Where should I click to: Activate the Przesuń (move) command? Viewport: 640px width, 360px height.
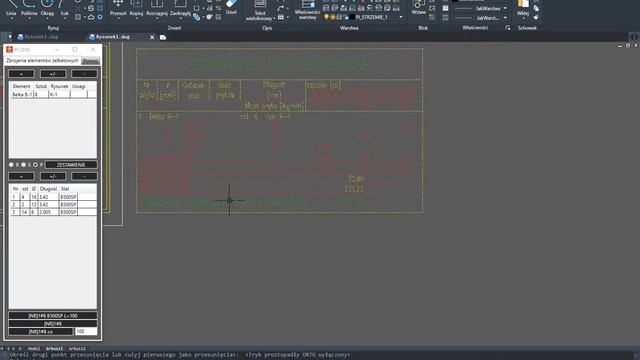(x=118, y=7)
